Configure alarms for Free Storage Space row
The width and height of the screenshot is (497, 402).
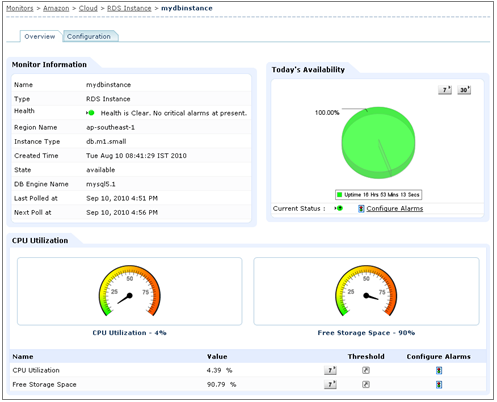pos(439,385)
